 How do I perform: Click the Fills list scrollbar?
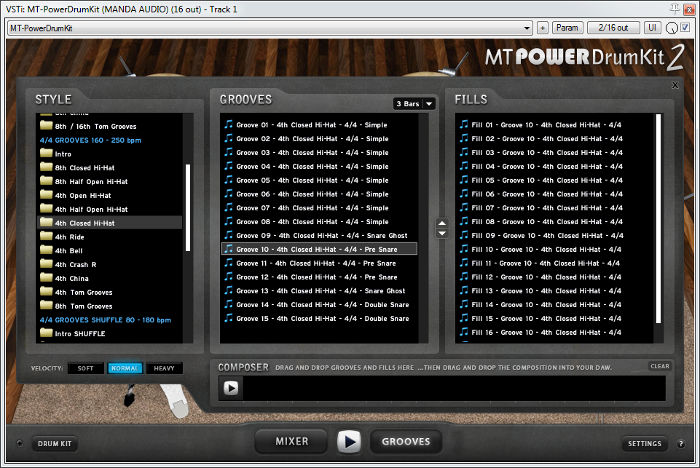click(x=658, y=219)
